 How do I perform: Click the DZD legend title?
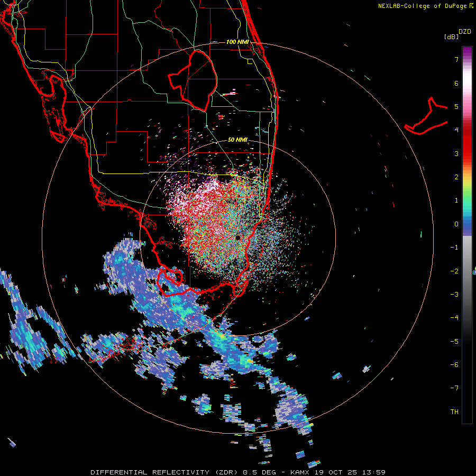(465, 32)
